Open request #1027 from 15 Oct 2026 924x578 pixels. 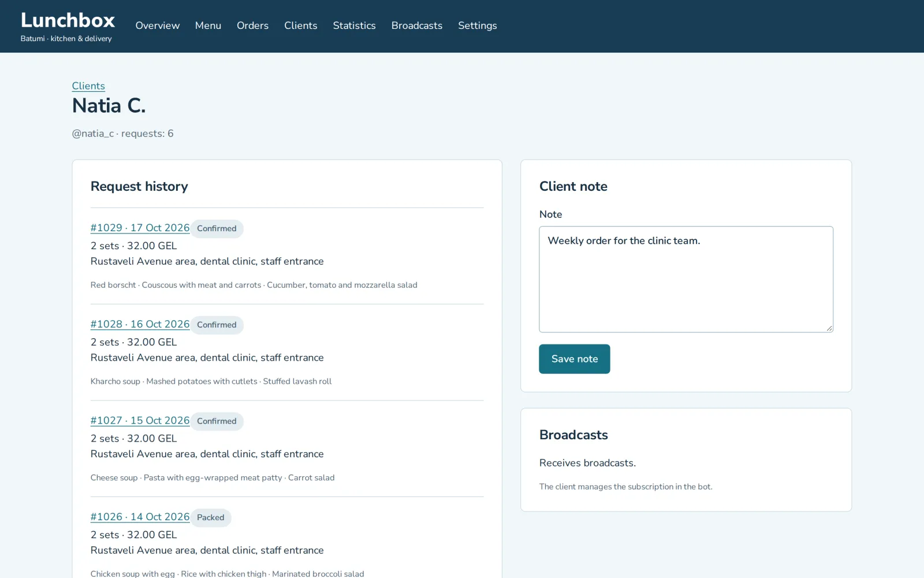pyautogui.click(x=140, y=421)
